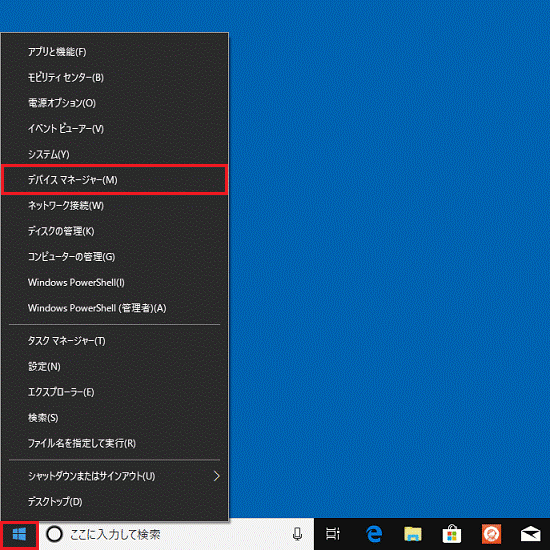Viewport: 550px width, 550px height.
Task: Open Microsoft Store from the taskbar
Action: tap(452, 534)
